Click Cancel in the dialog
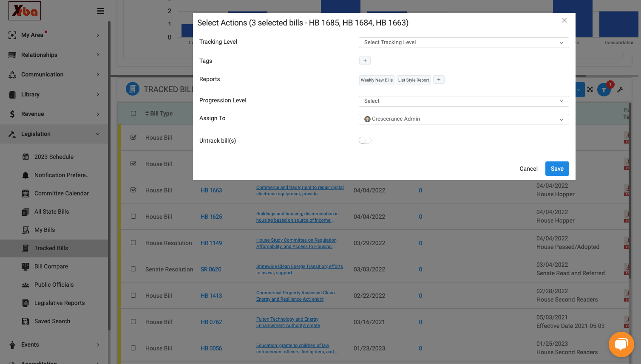The image size is (641, 364). click(528, 169)
